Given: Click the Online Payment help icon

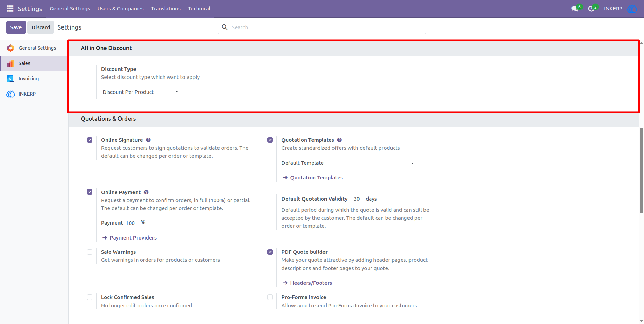Looking at the screenshot, I should point(146,192).
